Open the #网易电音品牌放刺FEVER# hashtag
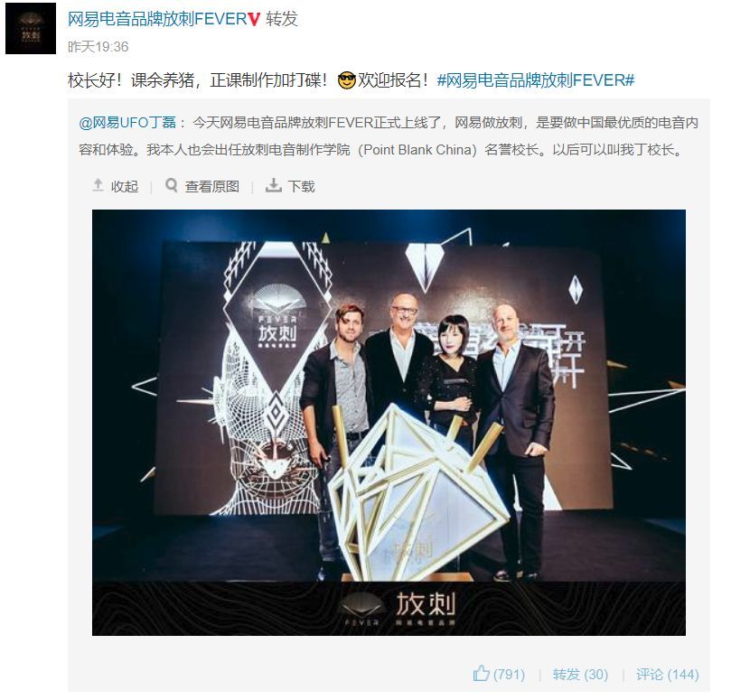This screenshot has height=700, width=731. [536, 80]
